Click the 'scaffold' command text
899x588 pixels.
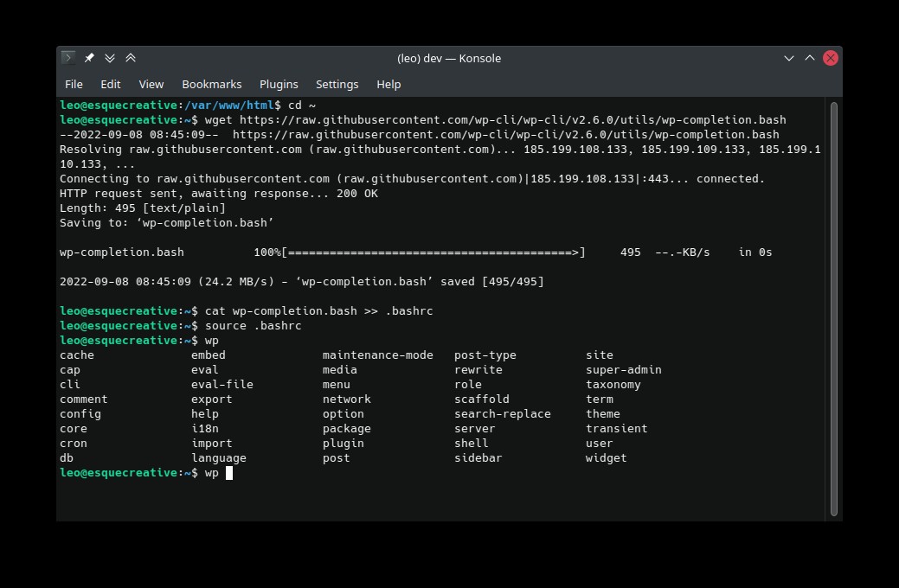(482, 399)
